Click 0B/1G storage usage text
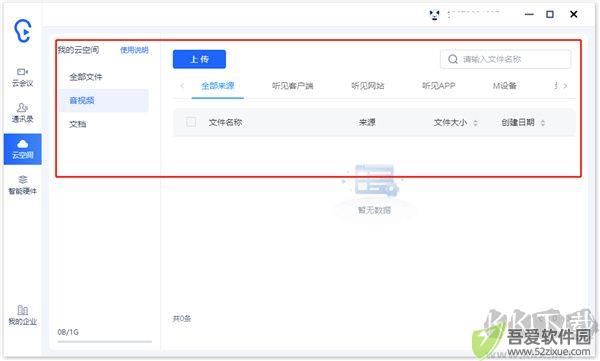This screenshot has height=361, width=600. pyautogui.click(x=68, y=332)
